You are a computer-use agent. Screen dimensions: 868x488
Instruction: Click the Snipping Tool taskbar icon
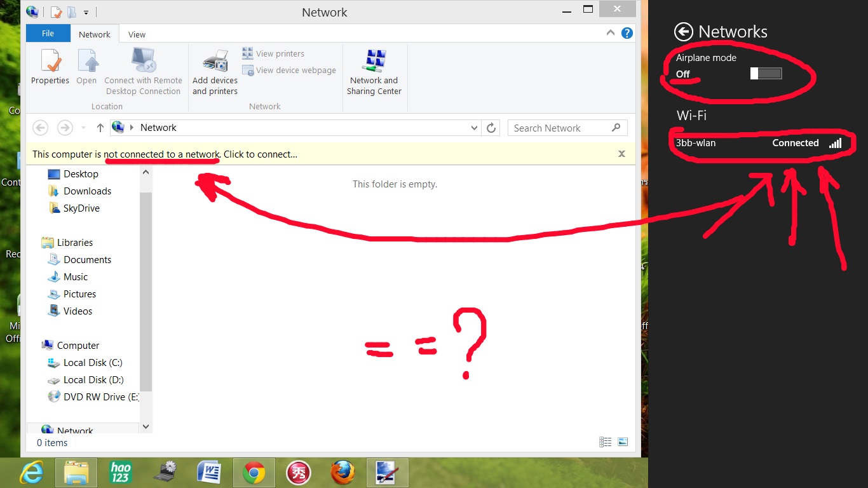click(388, 473)
